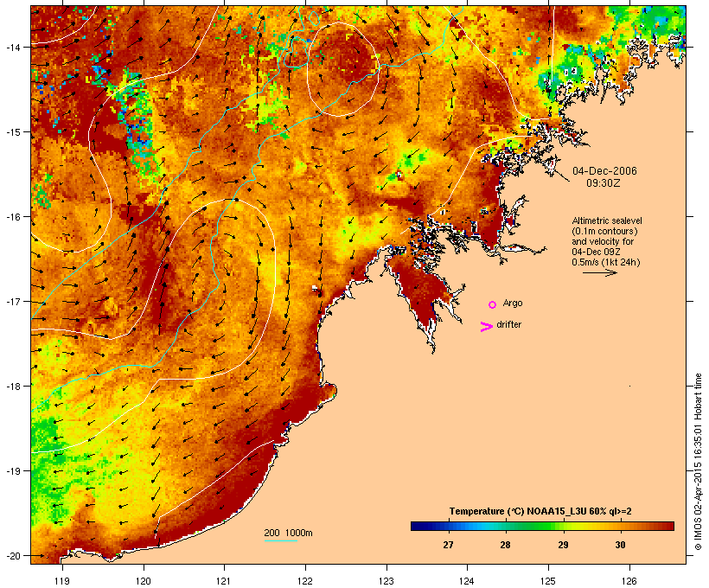709x588 pixels.
Task: Click the '125' longitude axis label
Action: tap(548, 581)
